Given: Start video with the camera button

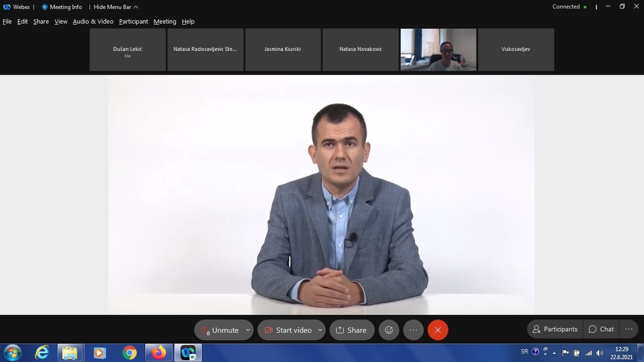Looking at the screenshot, I should click(x=287, y=330).
